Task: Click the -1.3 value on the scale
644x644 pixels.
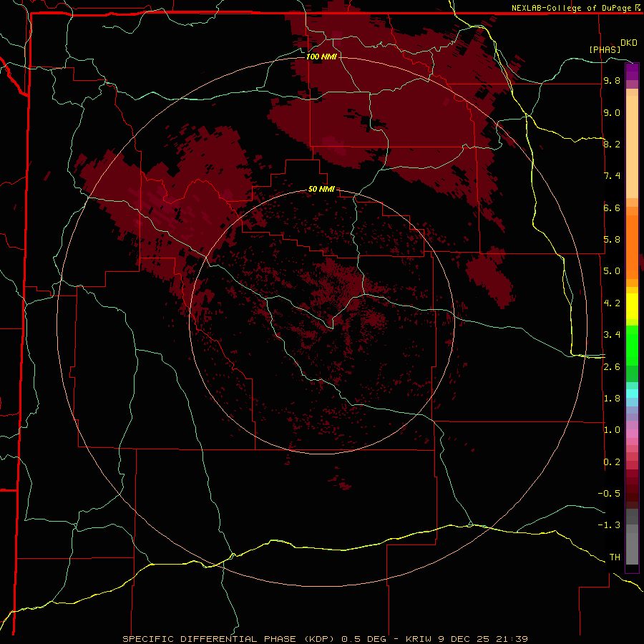Action: (x=609, y=525)
